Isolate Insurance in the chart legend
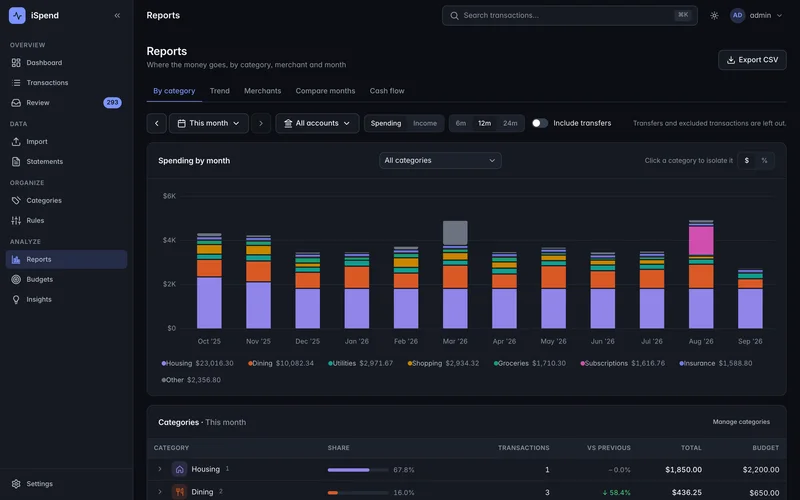Image resolution: width=800 pixels, height=500 pixels. 715,363
